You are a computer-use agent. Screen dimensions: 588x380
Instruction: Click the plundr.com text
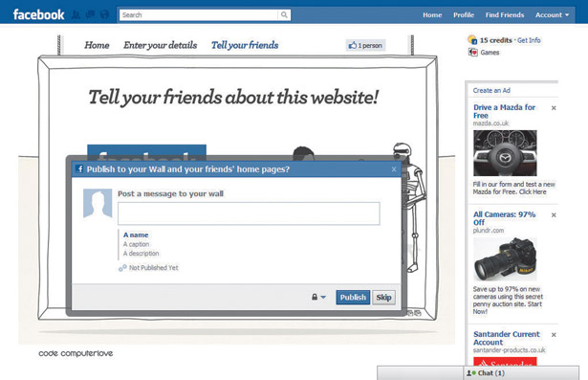pyautogui.click(x=489, y=231)
